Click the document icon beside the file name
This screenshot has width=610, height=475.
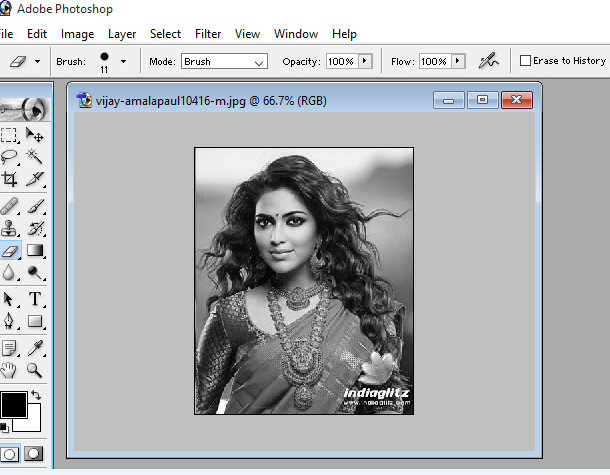pos(84,100)
